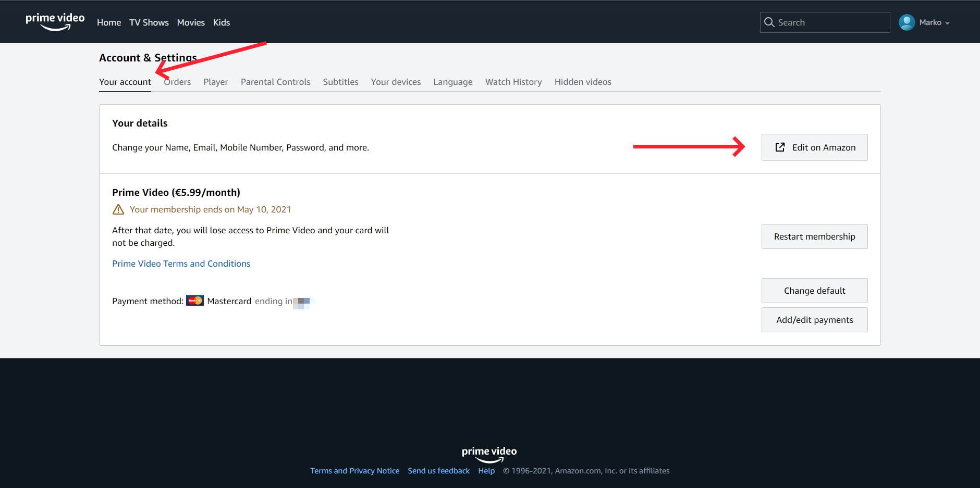The image size is (980, 488).
Task: Click the Send us feedback link
Action: click(438, 470)
